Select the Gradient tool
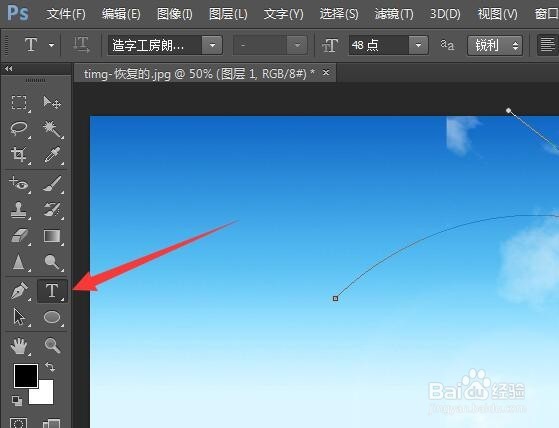This screenshot has width=559, height=428. click(x=52, y=236)
